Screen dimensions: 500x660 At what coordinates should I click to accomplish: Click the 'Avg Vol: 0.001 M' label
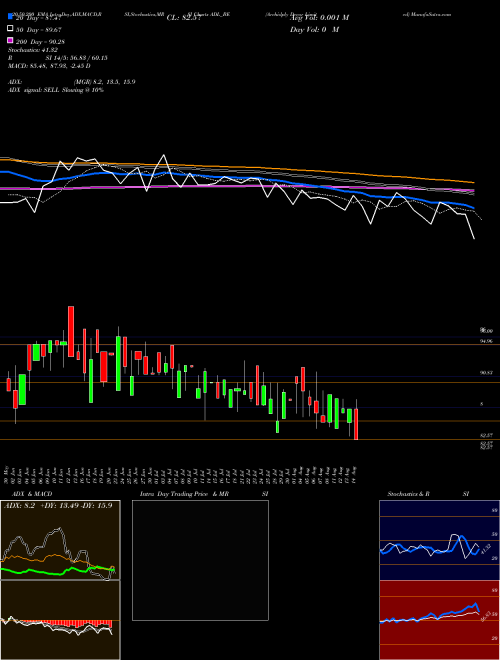click(319, 18)
